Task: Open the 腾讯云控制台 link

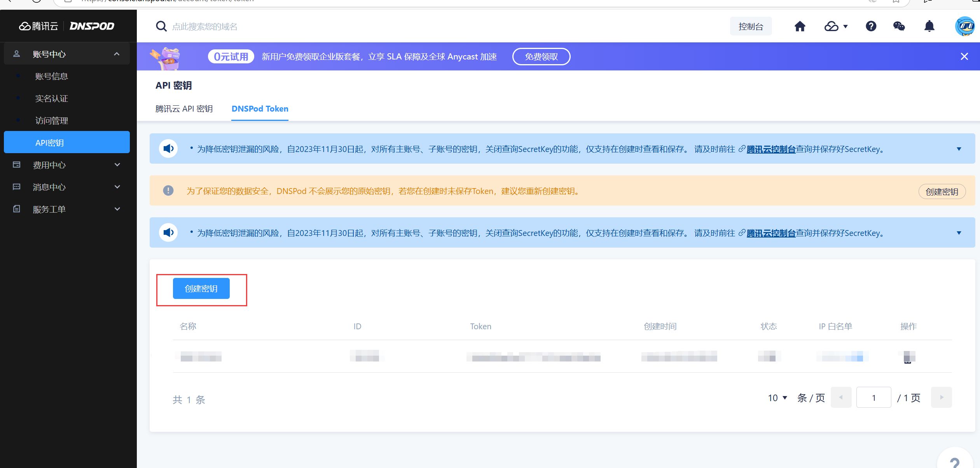Action: [x=770, y=149]
